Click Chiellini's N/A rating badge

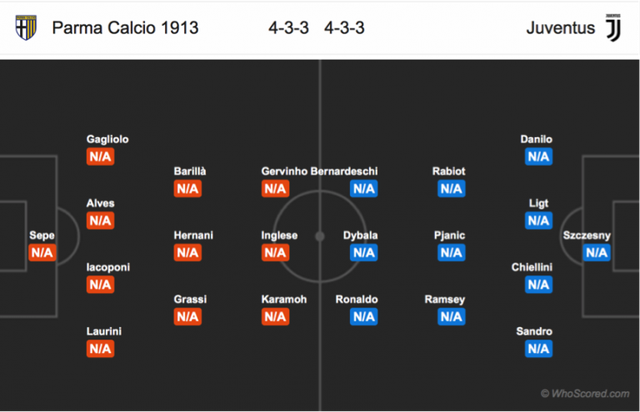539,285
